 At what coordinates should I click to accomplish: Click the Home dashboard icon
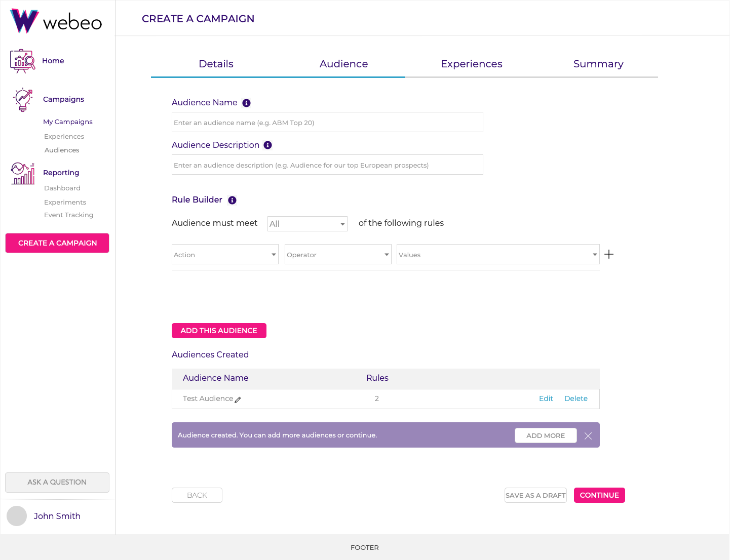(x=22, y=61)
